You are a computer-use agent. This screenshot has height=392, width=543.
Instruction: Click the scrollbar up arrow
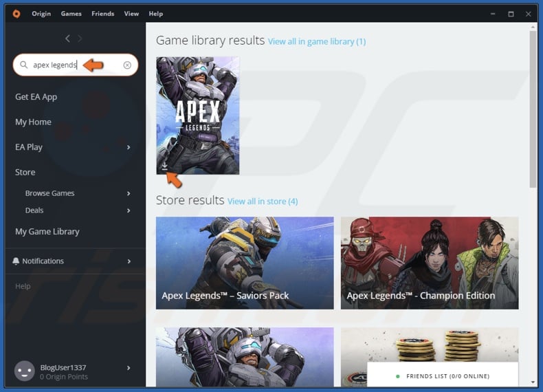[533, 27]
